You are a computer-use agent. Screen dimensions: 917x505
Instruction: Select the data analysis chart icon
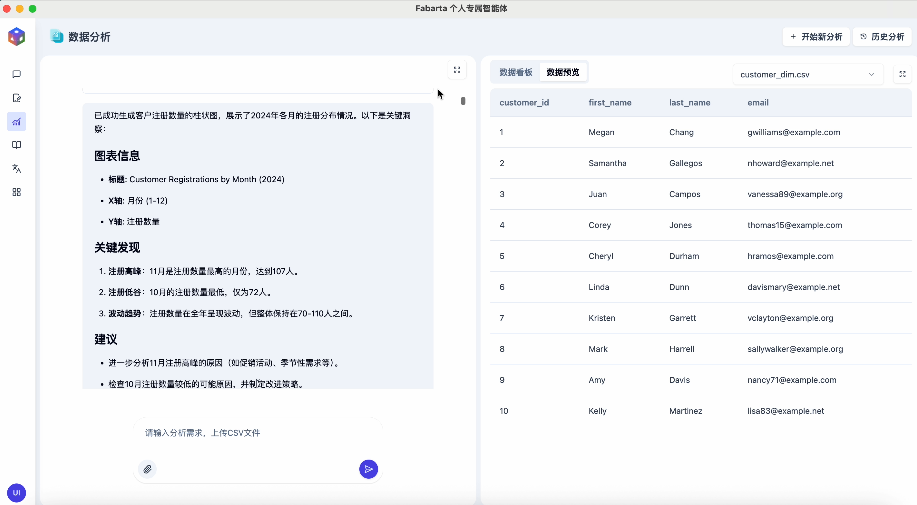[16, 122]
